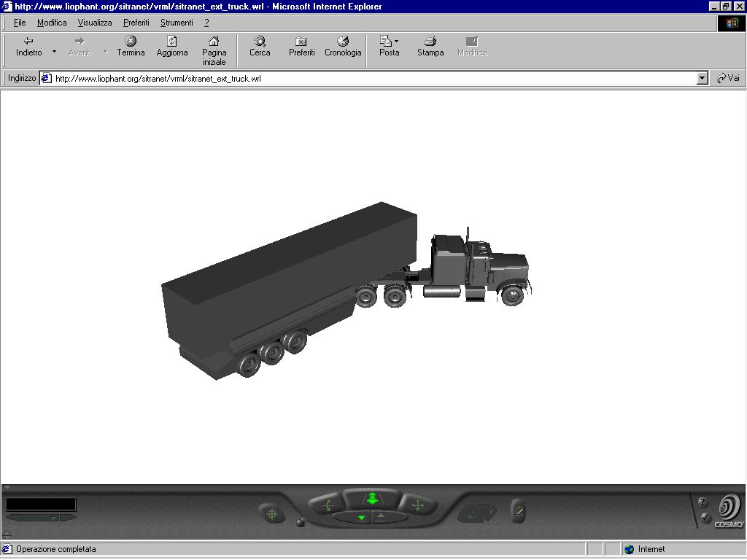The width and height of the screenshot is (747, 560).
Task: Click the Indietro back arrow button
Action: point(28,47)
